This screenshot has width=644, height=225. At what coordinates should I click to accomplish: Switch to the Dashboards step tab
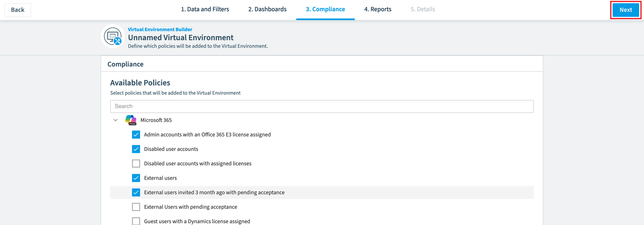[267, 9]
